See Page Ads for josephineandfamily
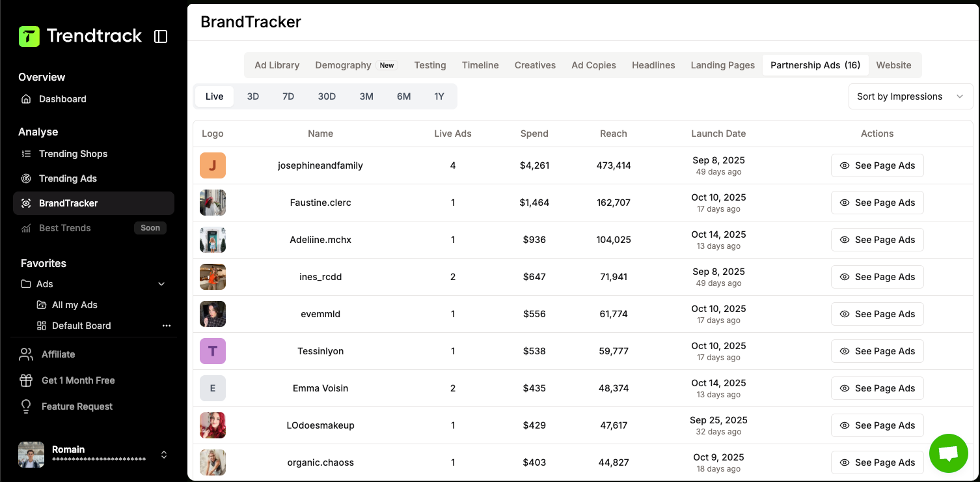 tap(877, 165)
